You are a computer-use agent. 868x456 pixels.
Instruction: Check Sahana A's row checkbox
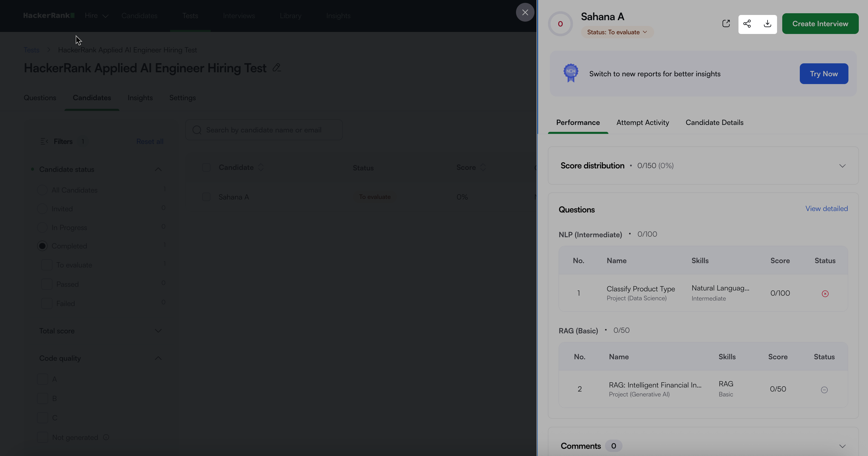point(206,197)
